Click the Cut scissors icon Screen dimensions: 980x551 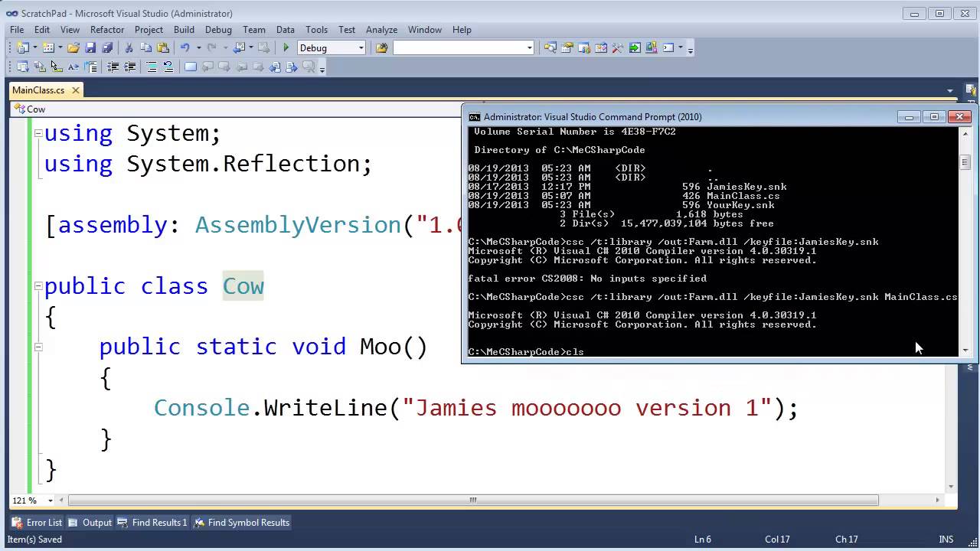(129, 47)
